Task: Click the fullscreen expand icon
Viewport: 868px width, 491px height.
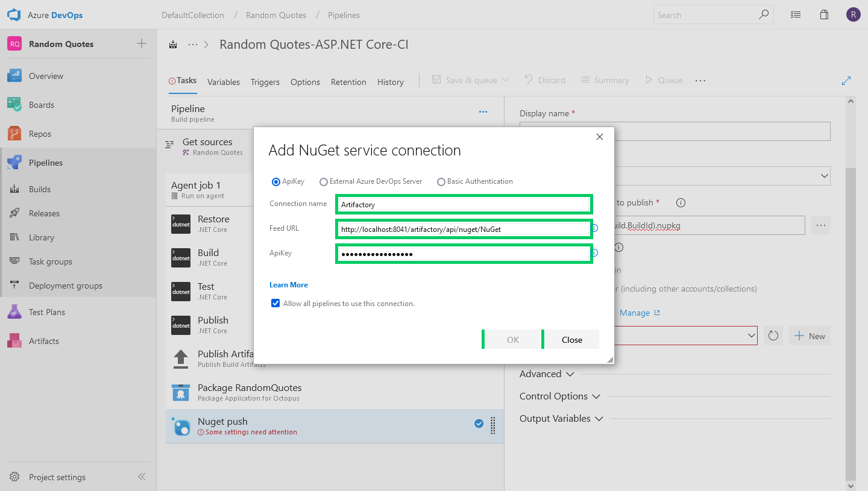Action: (x=846, y=80)
